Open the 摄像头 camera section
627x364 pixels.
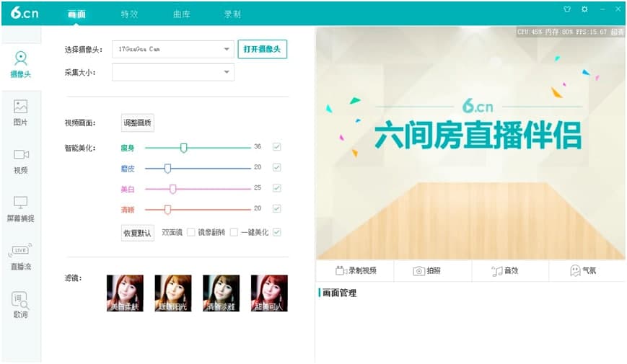tap(21, 64)
